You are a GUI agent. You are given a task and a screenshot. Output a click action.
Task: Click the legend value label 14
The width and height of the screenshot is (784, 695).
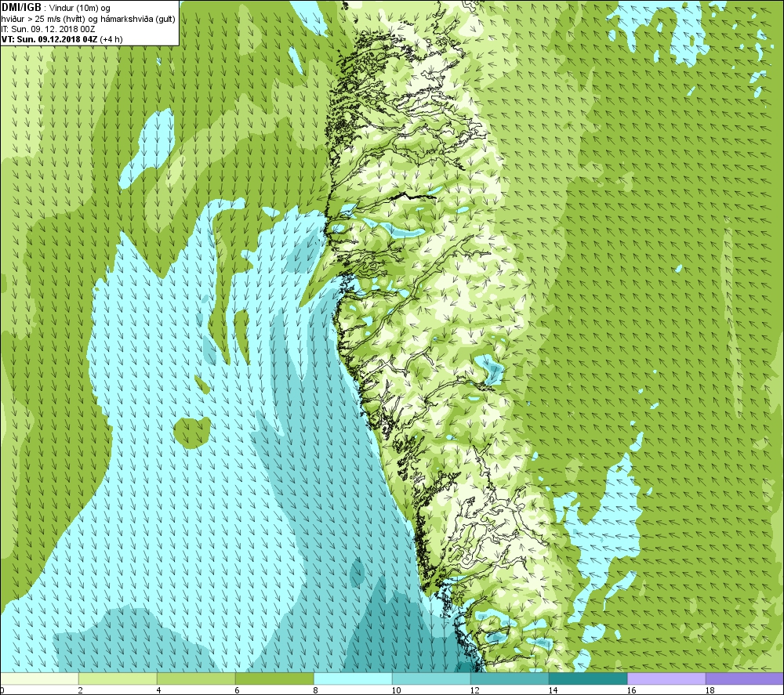(553, 690)
